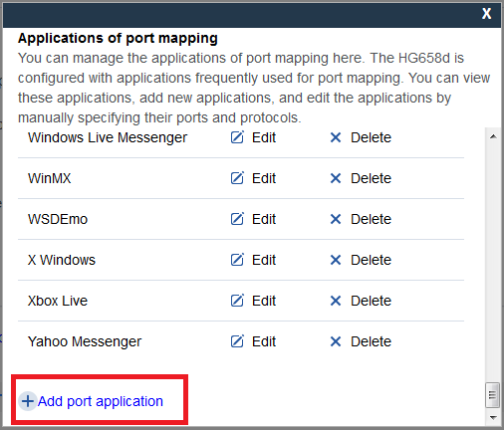Click the edit pencil icon for Xbox Live

tap(237, 301)
